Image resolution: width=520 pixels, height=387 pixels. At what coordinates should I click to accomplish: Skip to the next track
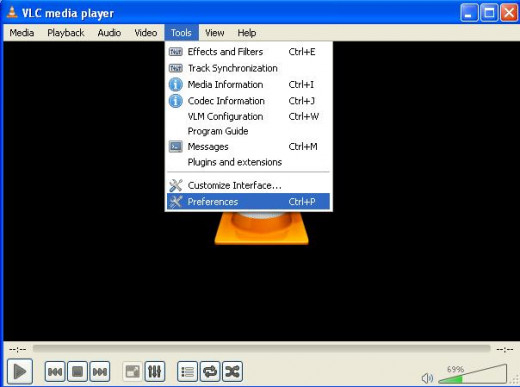pos(100,371)
